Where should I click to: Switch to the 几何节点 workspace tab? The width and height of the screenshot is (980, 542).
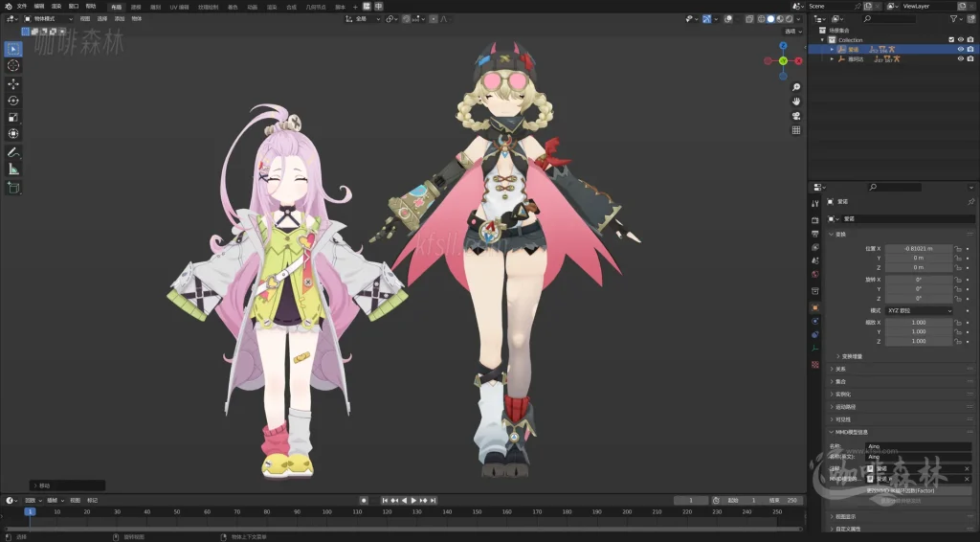click(316, 7)
